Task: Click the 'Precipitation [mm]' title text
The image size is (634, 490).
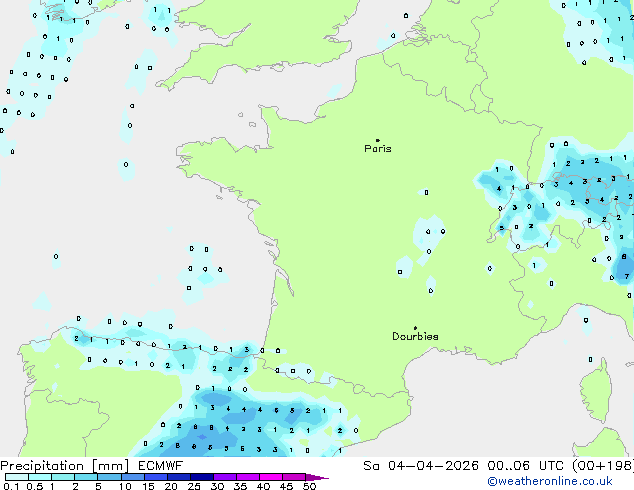Action: 65,466
